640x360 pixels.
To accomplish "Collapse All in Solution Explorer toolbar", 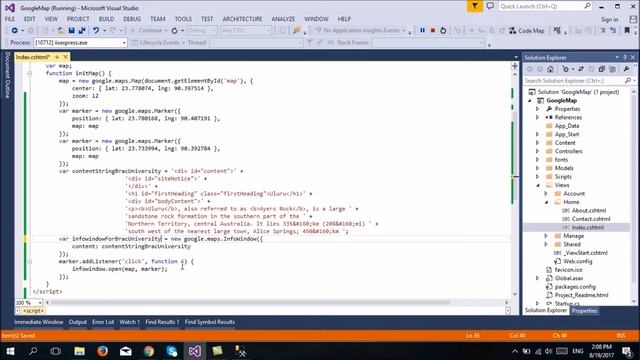I will pos(602,69).
